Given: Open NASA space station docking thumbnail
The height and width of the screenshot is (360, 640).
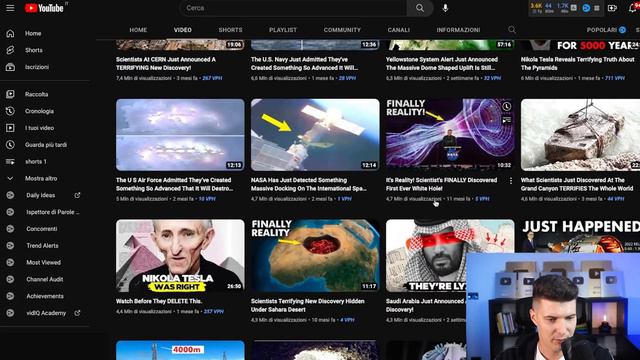Looking at the screenshot, I should click(315, 135).
